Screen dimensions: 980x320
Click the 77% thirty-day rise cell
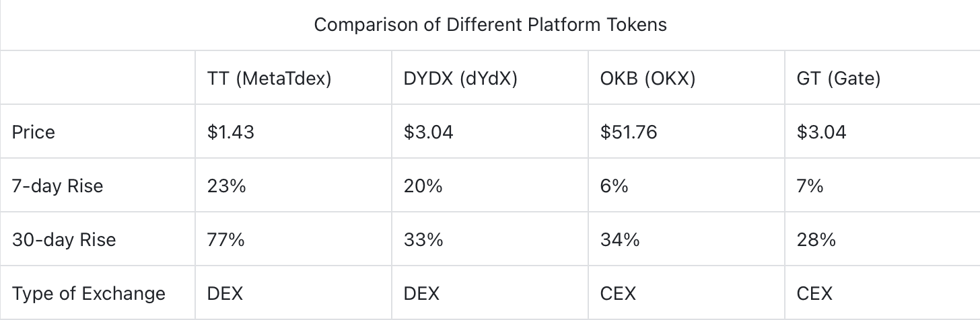pyautogui.click(x=226, y=239)
